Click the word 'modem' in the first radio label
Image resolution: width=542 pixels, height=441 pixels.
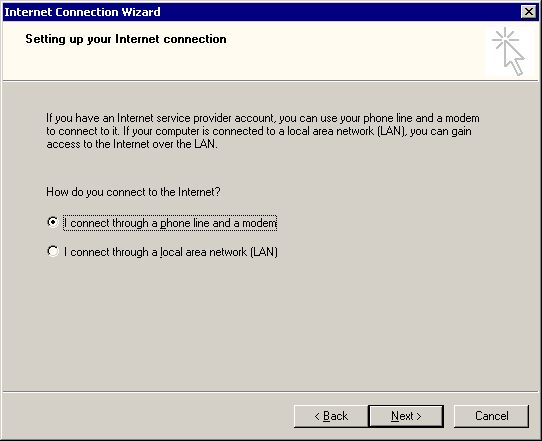click(259, 223)
